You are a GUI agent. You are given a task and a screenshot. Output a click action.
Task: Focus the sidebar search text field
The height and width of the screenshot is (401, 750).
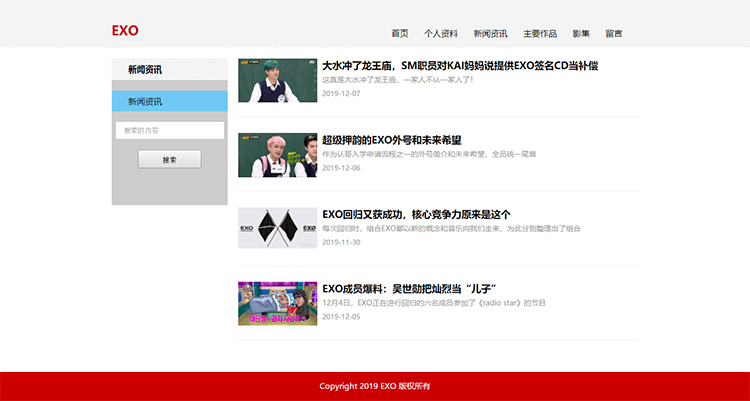(x=169, y=130)
